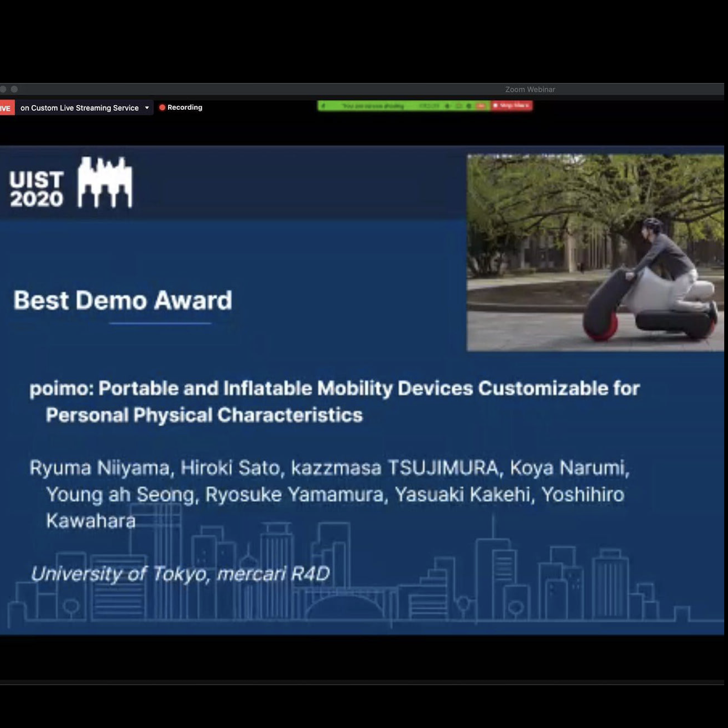The width and height of the screenshot is (728, 728).
Task: Click 'University of Tokyo, mercari R4D' text
Action: [x=180, y=574]
